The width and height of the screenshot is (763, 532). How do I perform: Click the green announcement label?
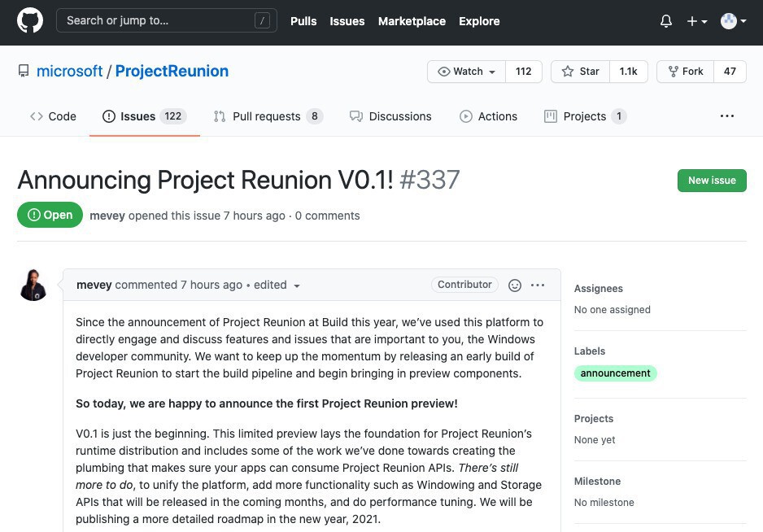pyautogui.click(x=615, y=373)
